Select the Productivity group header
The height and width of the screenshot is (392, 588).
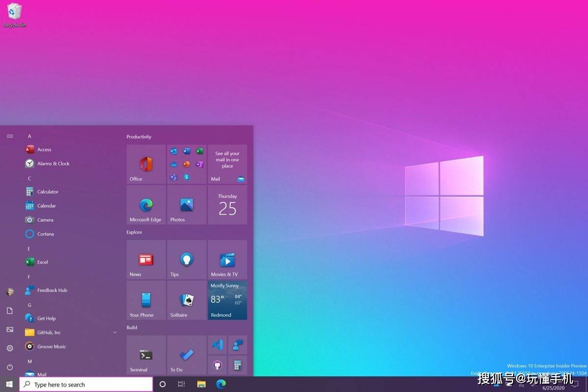tap(139, 137)
